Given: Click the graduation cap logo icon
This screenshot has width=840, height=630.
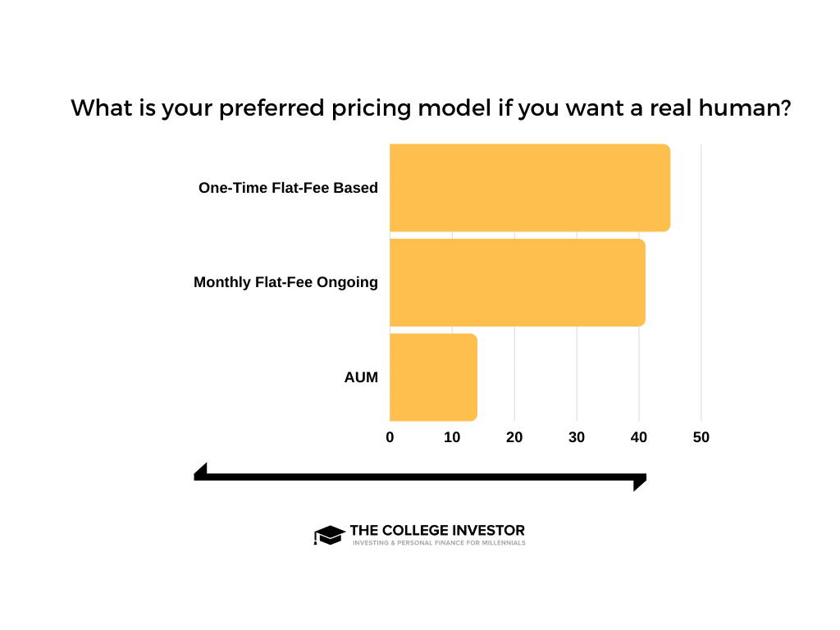Looking at the screenshot, I should click(x=329, y=535).
